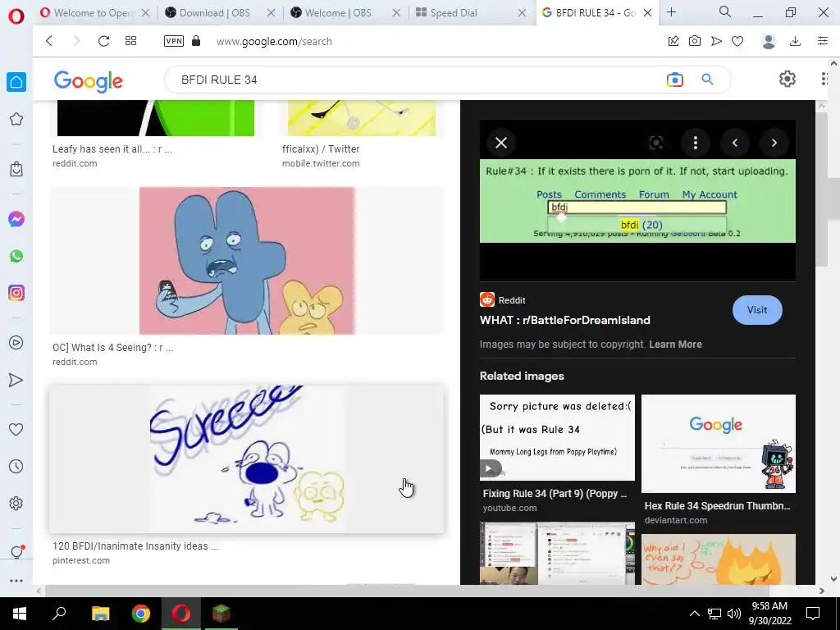Open the Fixing Rule 34 related thumbnail
Screen dimensions: 840x630
(557, 438)
